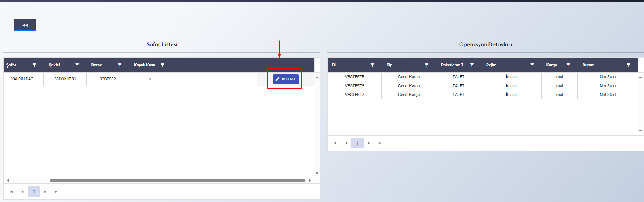The height and width of the screenshot is (202, 644).
Task: Sort by the Durum column header
Action: 588,65
